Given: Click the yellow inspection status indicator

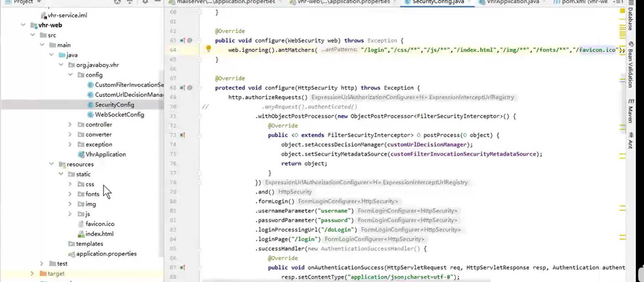Looking at the screenshot, I should click(622, 11).
